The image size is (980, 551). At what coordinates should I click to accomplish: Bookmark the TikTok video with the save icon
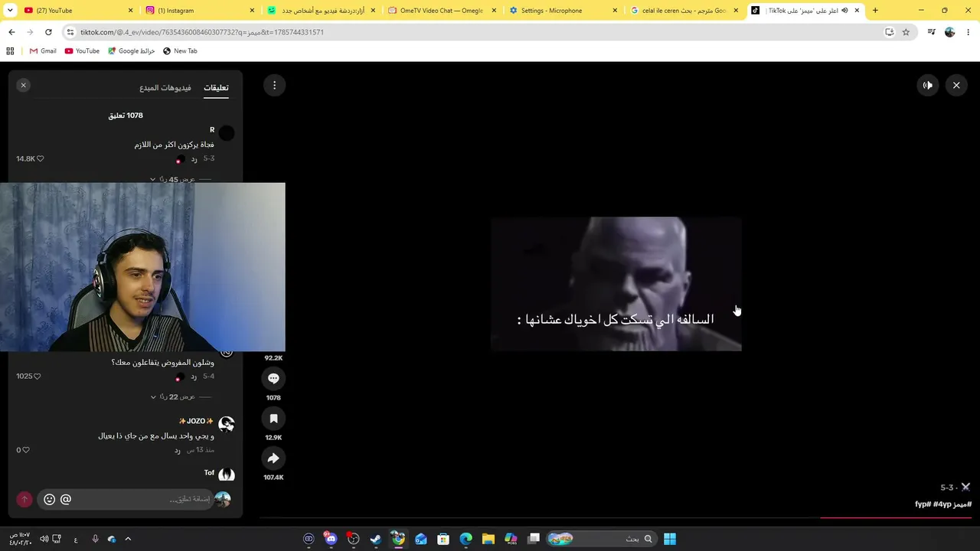[273, 418]
